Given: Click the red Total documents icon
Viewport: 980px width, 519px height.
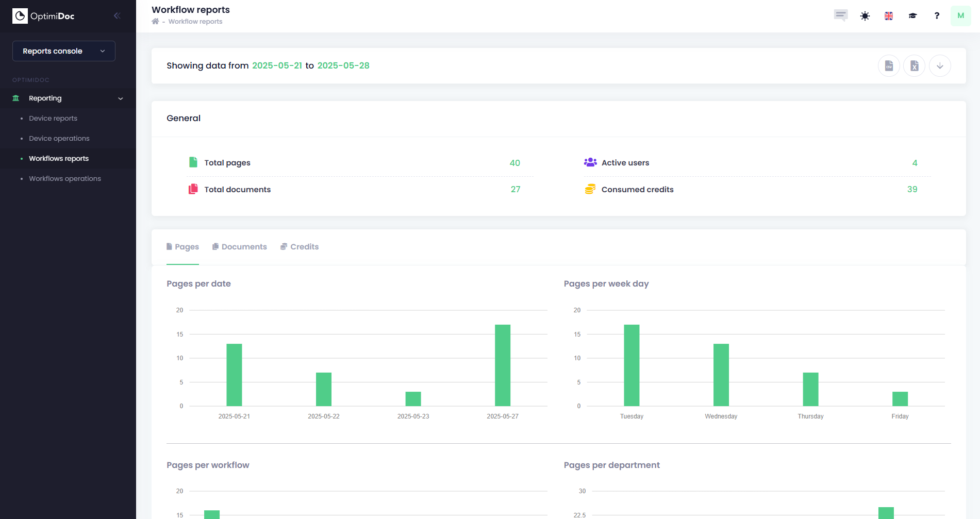Looking at the screenshot, I should [x=193, y=189].
